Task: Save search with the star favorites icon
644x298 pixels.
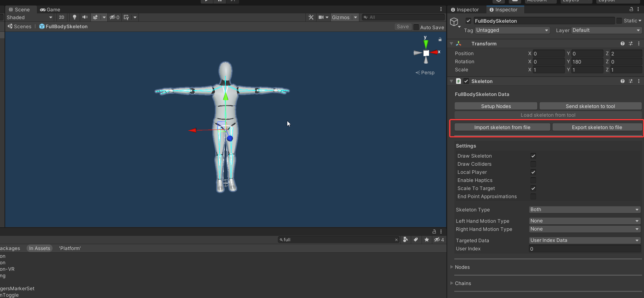Action: click(x=427, y=240)
